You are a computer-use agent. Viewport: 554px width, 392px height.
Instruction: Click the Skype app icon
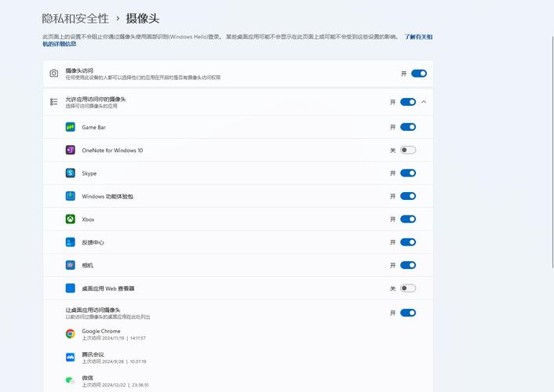(x=71, y=173)
